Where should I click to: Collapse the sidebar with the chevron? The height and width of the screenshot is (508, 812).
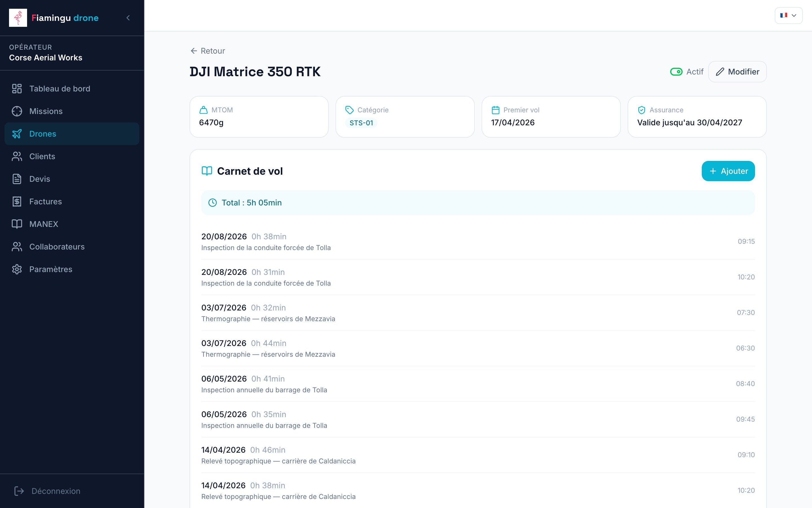click(x=128, y=18)
